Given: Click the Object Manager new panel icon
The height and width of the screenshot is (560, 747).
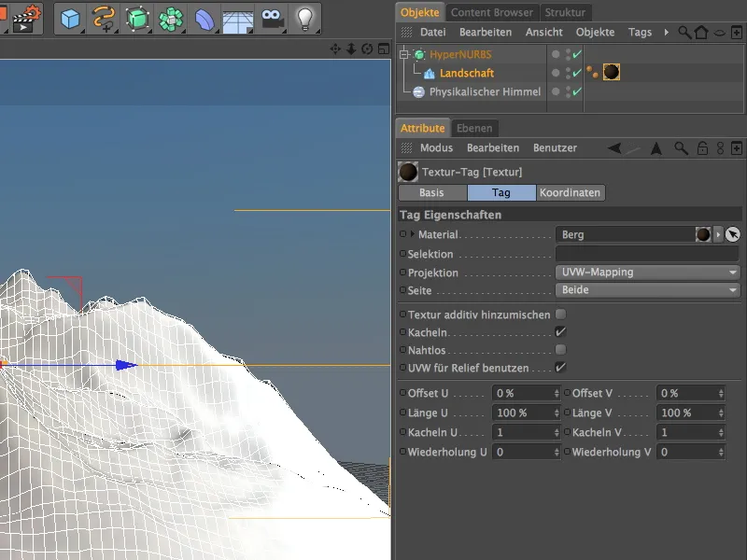Looking at the screenshot, I should click(x=737, y=33).
